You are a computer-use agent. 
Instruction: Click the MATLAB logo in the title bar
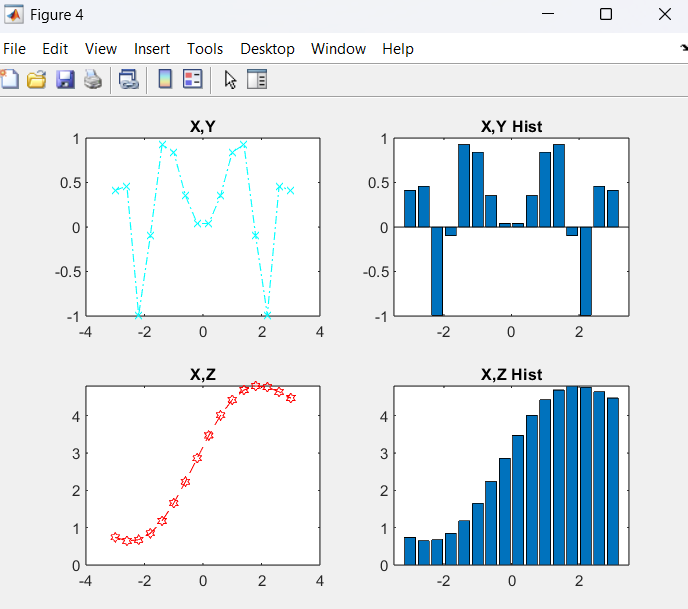tap(14, 14)
